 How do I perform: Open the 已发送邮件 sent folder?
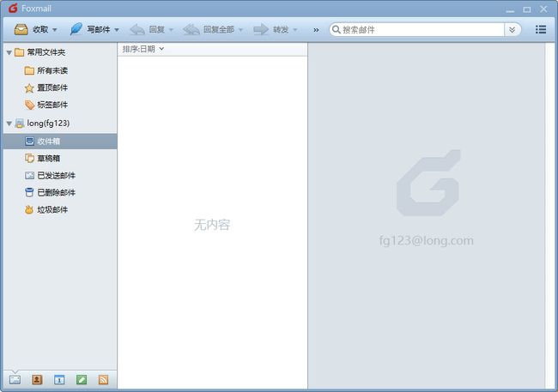[x=60, y=175]
